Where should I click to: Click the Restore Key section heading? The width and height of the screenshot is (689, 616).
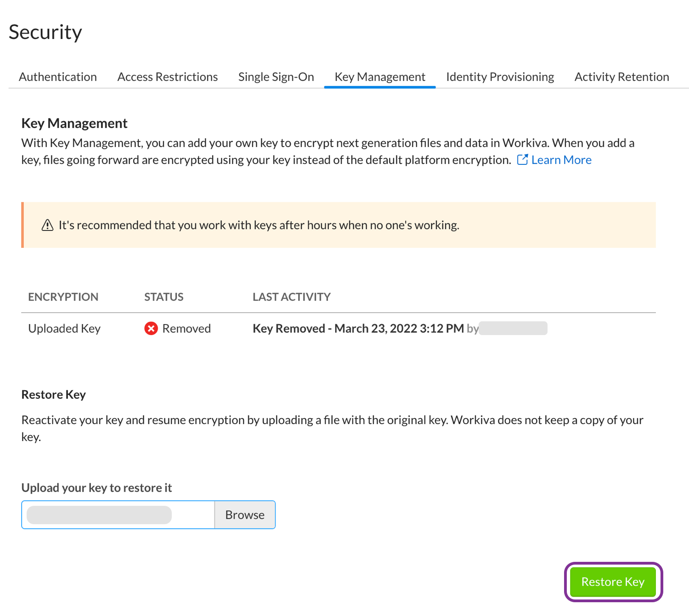54,395
